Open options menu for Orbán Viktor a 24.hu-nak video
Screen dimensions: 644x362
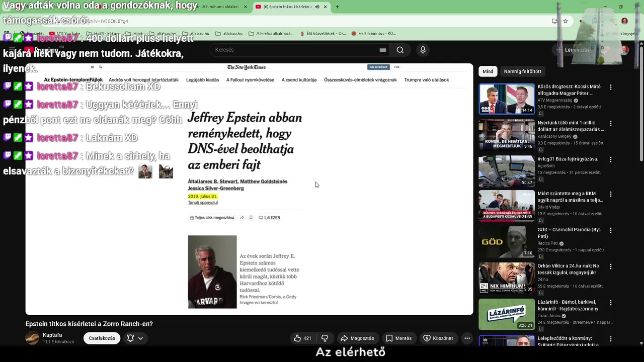pyautogui.click(x=611, y=266)
